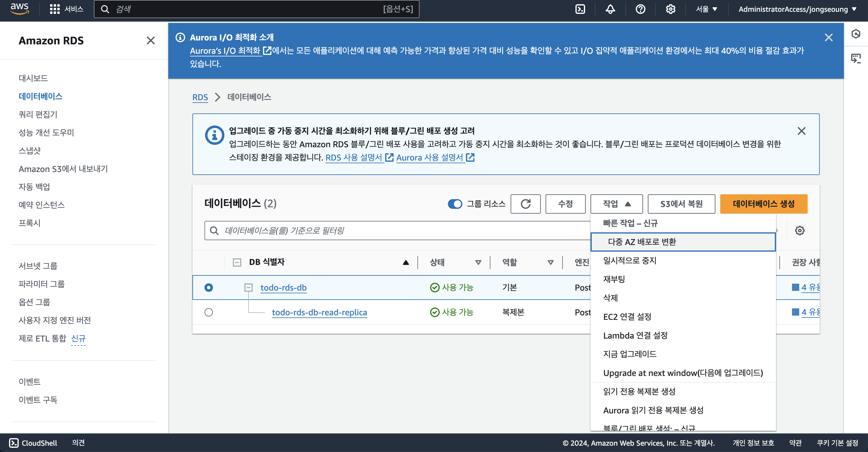Choose Lambda 연결 설정 menu item
The width and height of the screenshot is (868, 452).
pyautogui.click(x=683, y=335)
